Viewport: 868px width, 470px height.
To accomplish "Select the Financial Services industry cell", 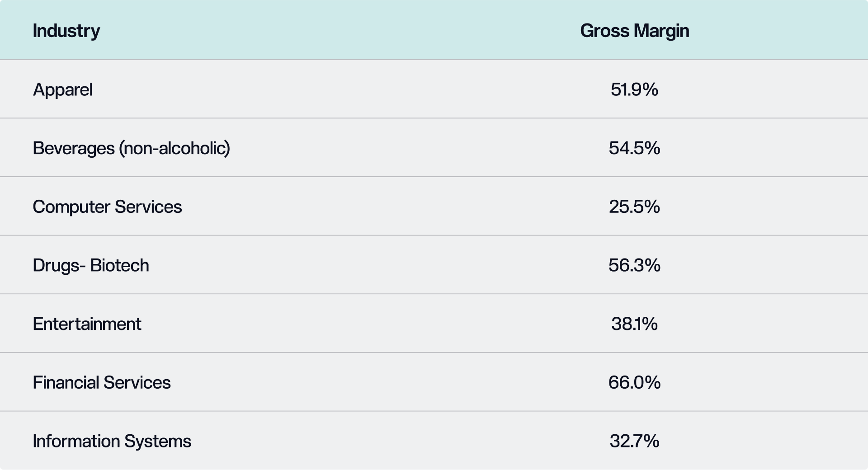I will pos(102,382).
